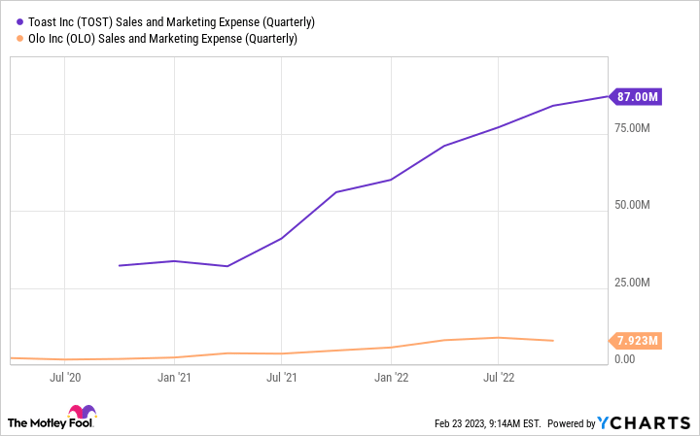Click the Jan '21 x-axis label
Screen dimensions: 700x436
(174, 378)
